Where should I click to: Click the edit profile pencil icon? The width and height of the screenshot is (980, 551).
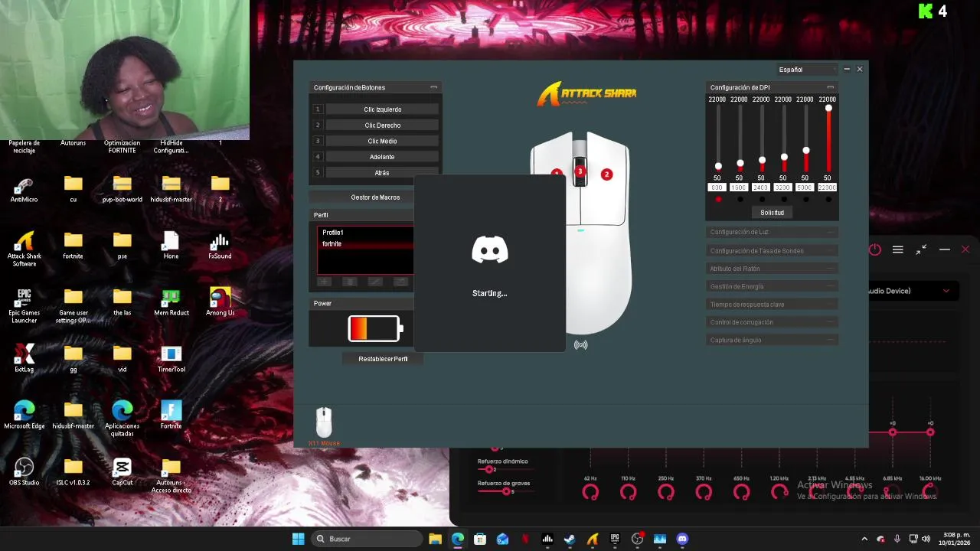pyautogui.click(x=375, y=282)
